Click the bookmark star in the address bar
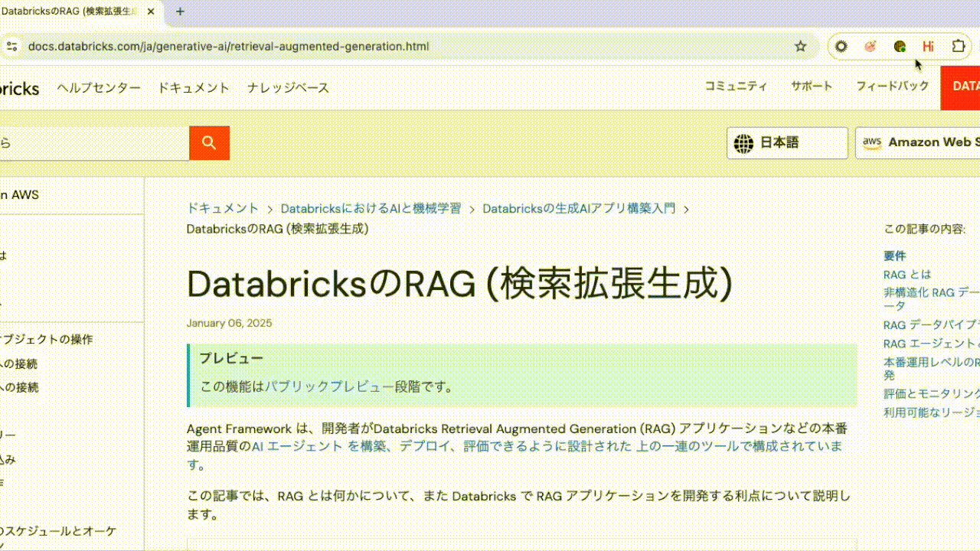Screen dimensions: 980x551 [x=800, y=46]
